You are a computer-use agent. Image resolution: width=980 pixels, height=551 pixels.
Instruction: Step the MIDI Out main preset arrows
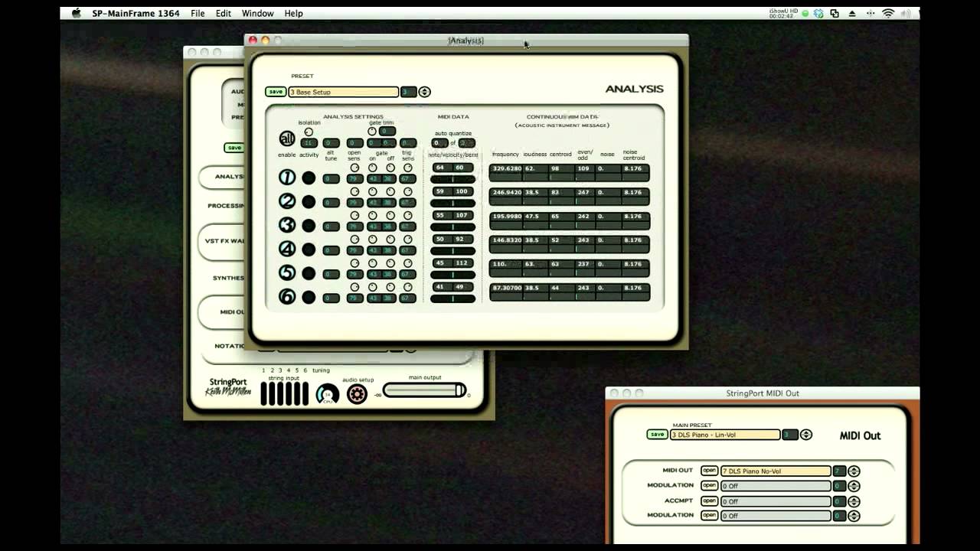coord(805,435)
